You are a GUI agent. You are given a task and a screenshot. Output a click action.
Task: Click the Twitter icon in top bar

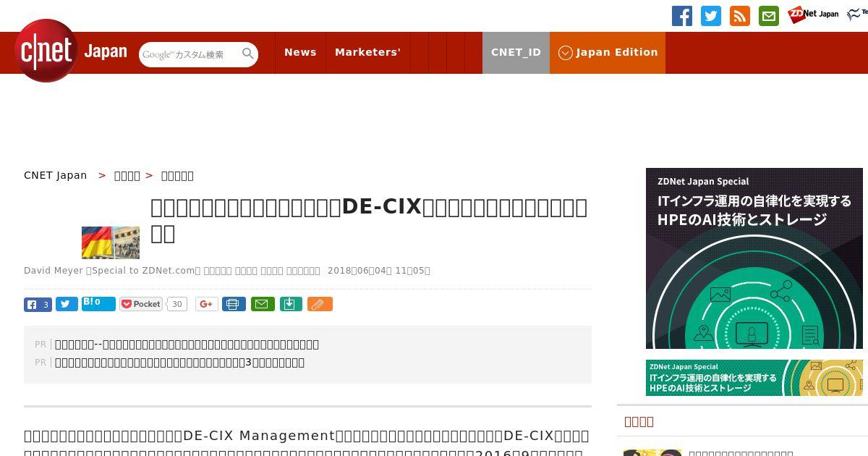[711, 16]
